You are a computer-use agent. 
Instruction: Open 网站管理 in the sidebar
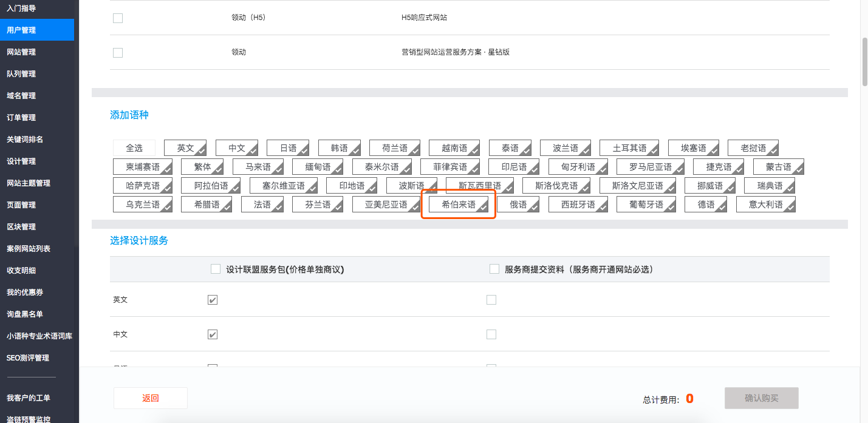21,52
